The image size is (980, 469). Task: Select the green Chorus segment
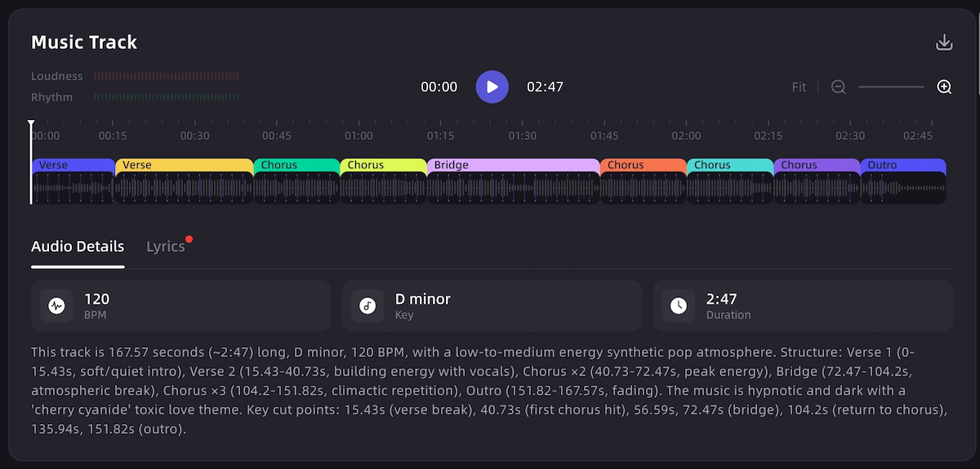coord(296,165)
